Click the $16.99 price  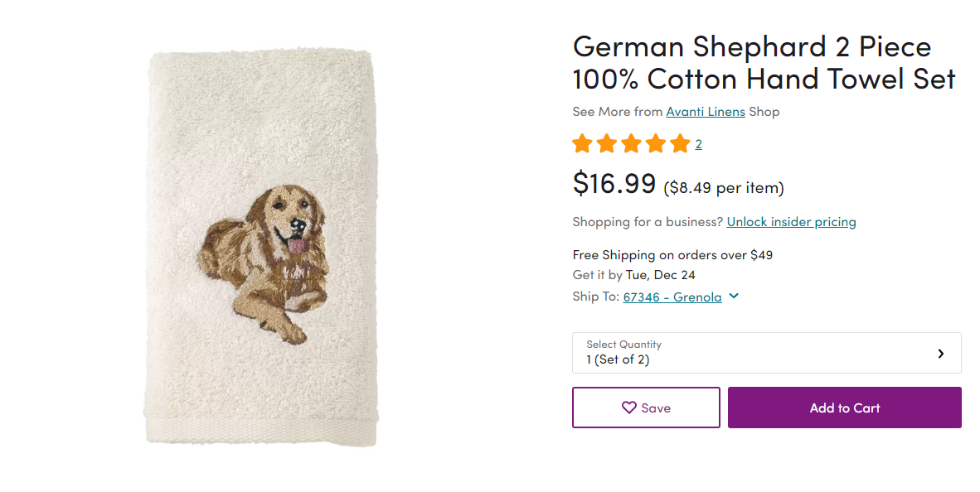coord(614,183)
